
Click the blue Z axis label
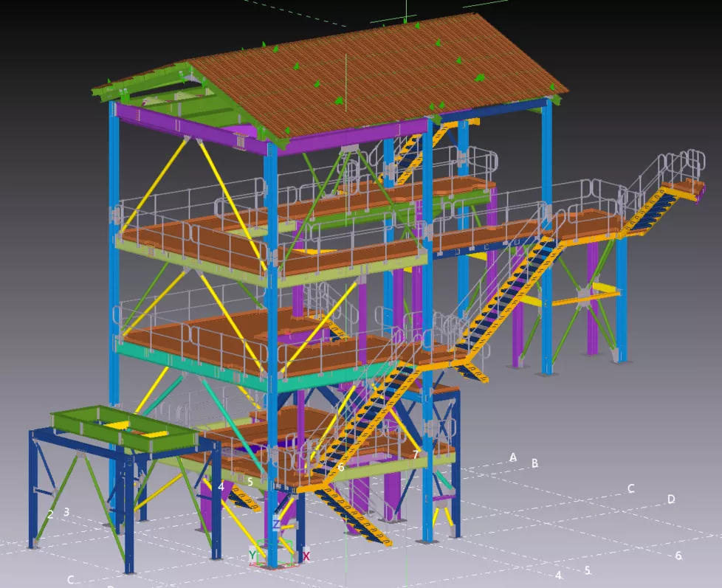(x=276, y=525)
